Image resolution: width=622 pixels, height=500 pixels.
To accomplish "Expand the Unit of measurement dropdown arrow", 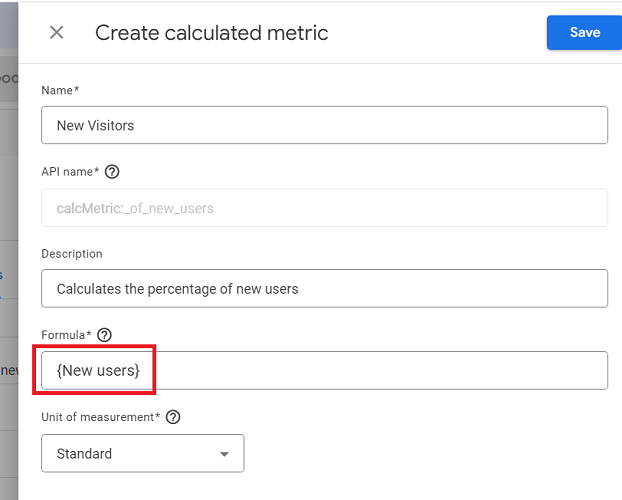I will click(223, 454).
